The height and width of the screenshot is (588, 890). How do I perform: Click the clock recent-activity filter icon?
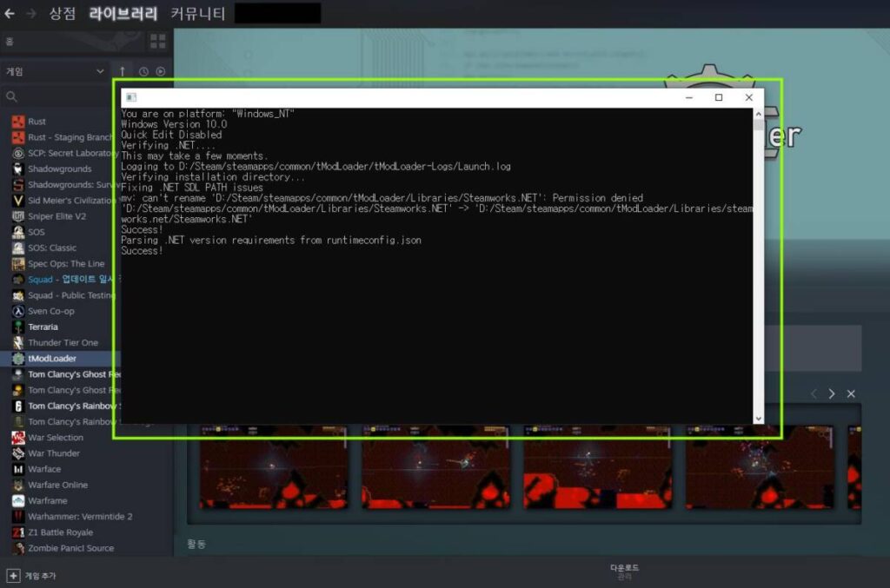click(x=143, y=71)
